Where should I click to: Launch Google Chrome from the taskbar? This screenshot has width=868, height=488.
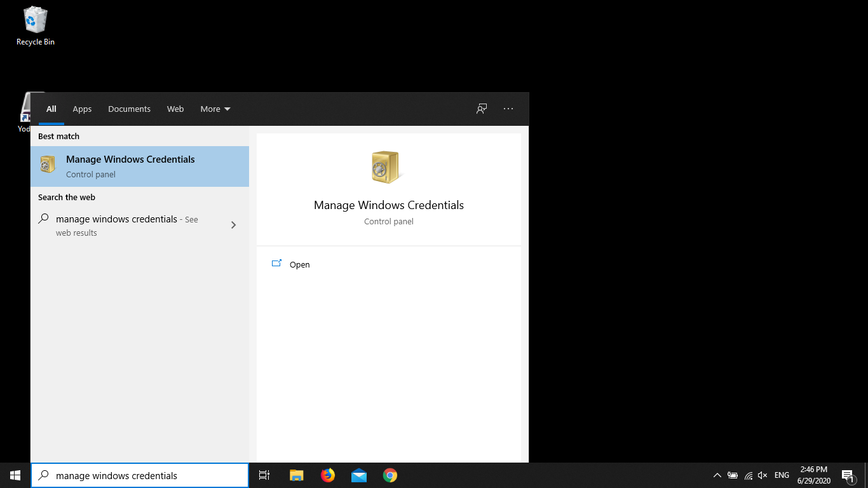[390, 475]
